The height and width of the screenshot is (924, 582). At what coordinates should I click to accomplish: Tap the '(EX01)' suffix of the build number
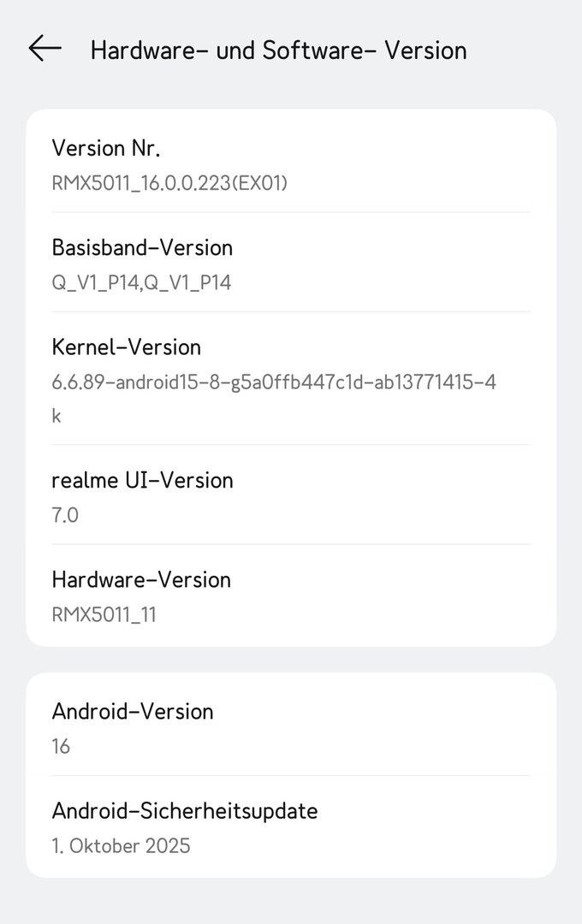262,182
